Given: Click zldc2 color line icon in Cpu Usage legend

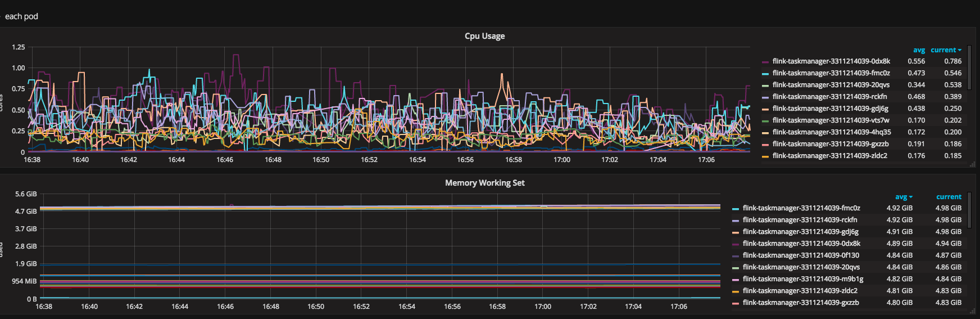Looking at the screenshot, I should tap(765, 156).
